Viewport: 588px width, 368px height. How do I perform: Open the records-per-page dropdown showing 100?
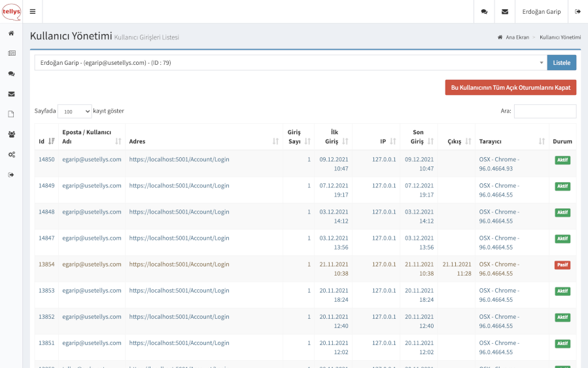75,111
